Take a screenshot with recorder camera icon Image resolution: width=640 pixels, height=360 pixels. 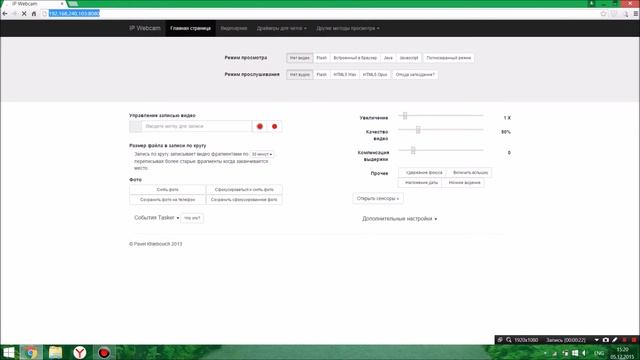click(x=606, y=340)
